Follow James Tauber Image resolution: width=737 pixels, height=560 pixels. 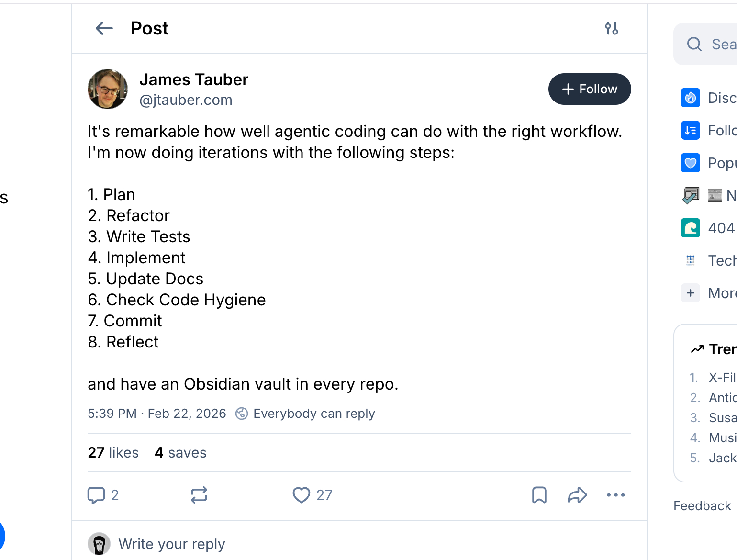coord(589,89)
